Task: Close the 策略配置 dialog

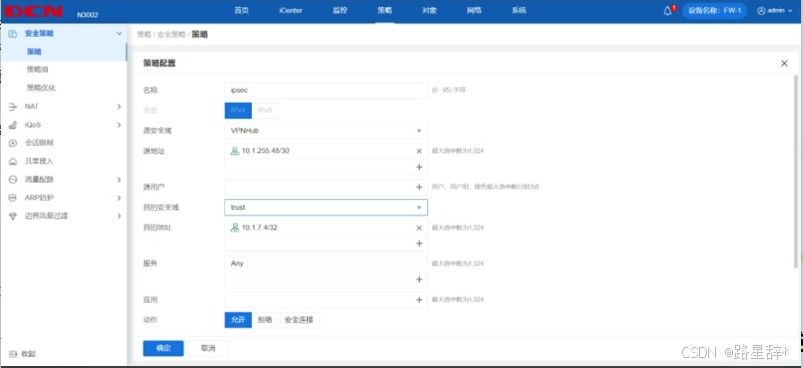Action: [784, 63]
